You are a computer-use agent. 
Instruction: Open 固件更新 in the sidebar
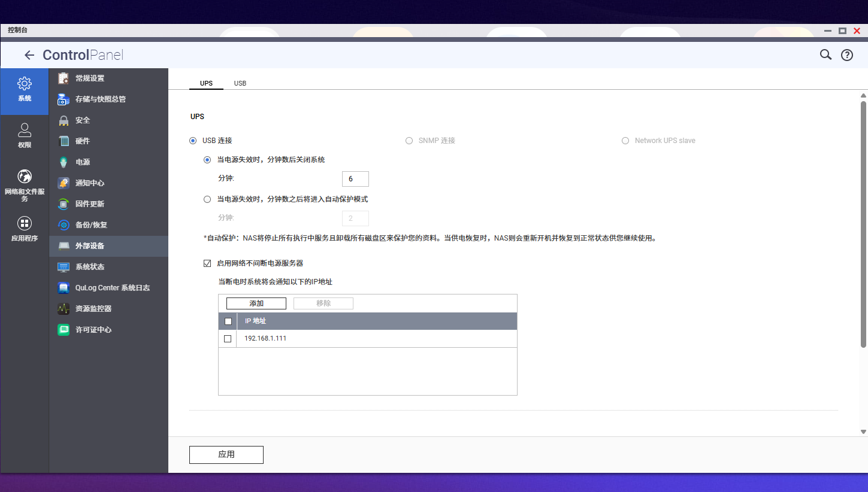pyautogui.click(x=90, y=204)
